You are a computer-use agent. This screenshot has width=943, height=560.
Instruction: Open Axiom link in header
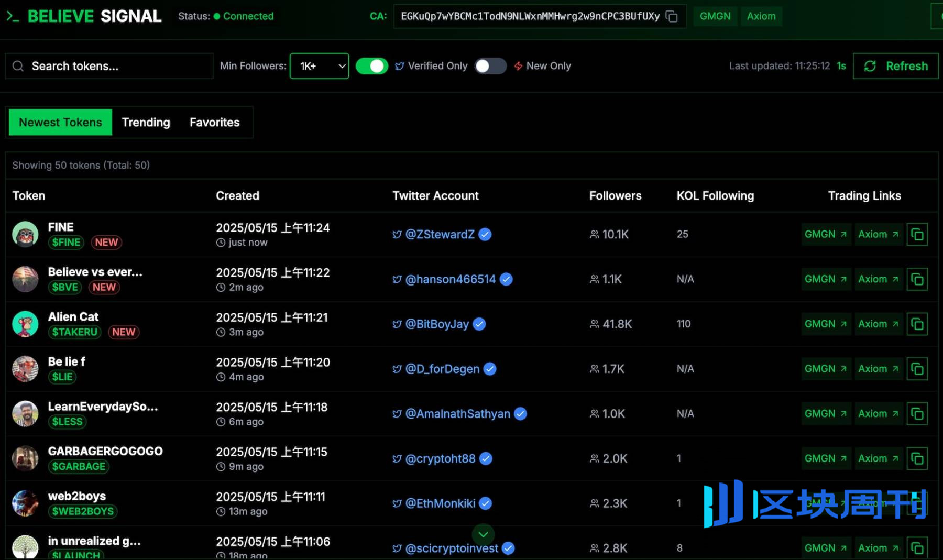(x=761, y=16)
